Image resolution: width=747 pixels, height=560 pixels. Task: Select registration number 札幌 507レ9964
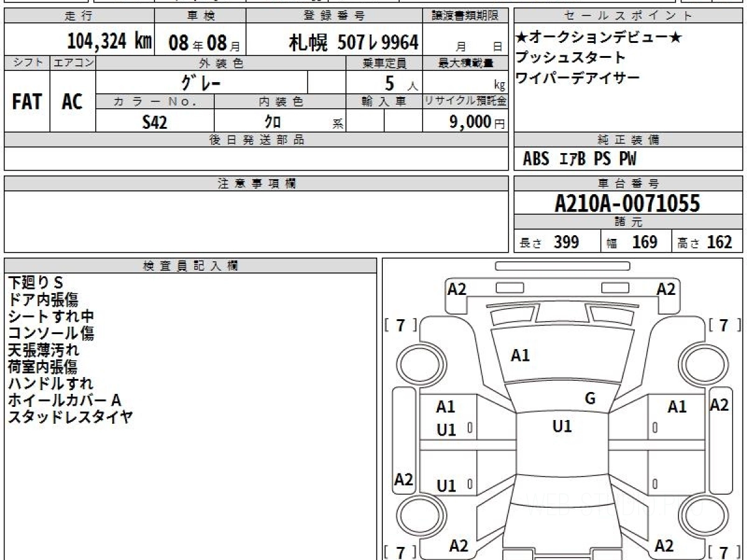(353, 42)
